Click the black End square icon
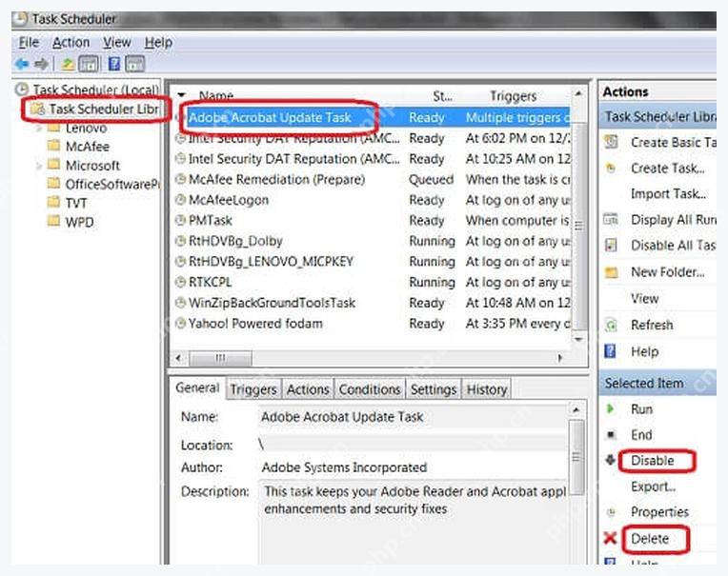The width and height of the screenshot is (728, 576). coord(611,434)
